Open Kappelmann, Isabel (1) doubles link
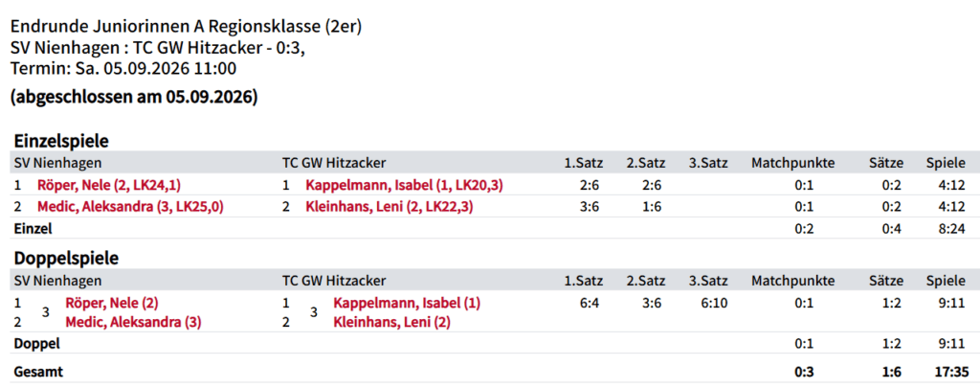This screenshot has height=388, width=980. (x=407, y=303)
